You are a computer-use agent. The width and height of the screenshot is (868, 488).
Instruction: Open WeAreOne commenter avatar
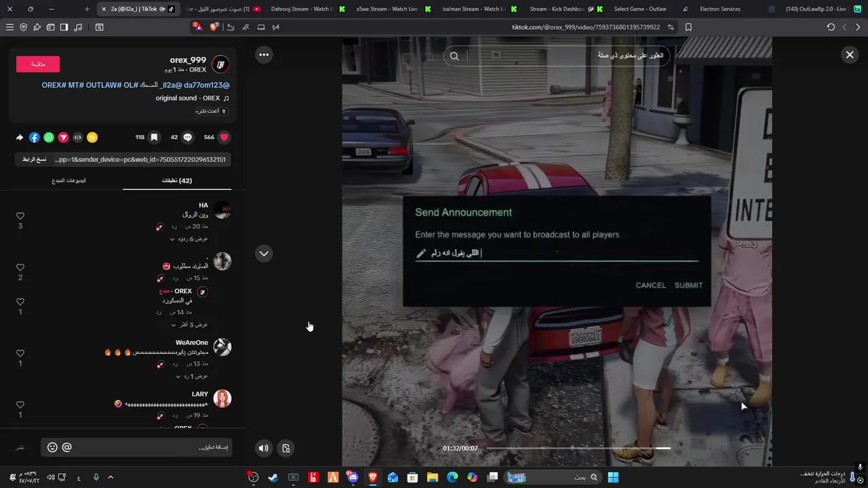(222, 347)
